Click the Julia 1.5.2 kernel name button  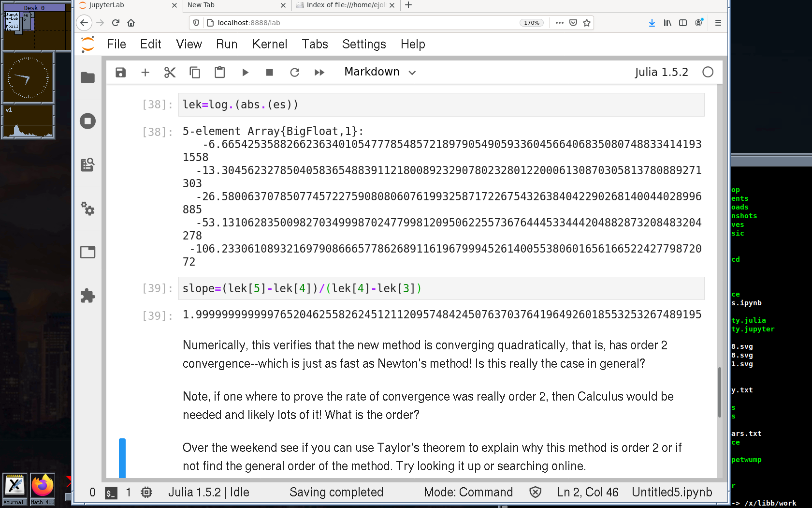[x=661, y=72]
